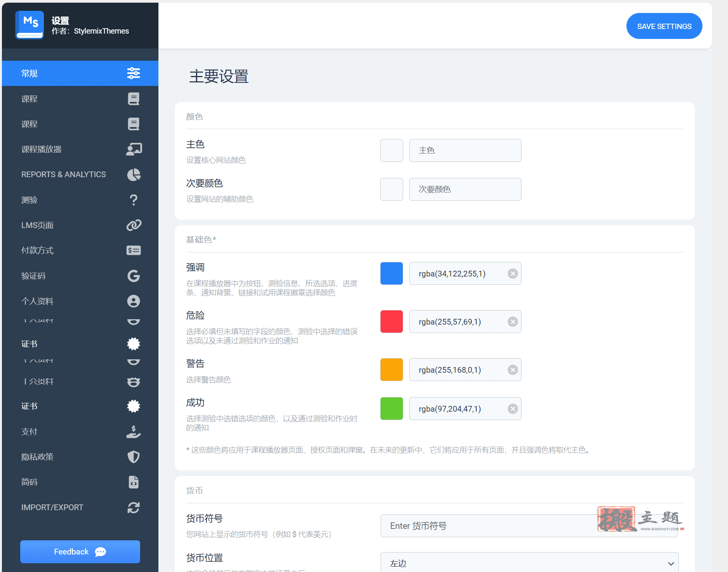Pick the green 成功 color swatch
The width and height of the screenshot is (728, 572).
(x=392, y=409)
